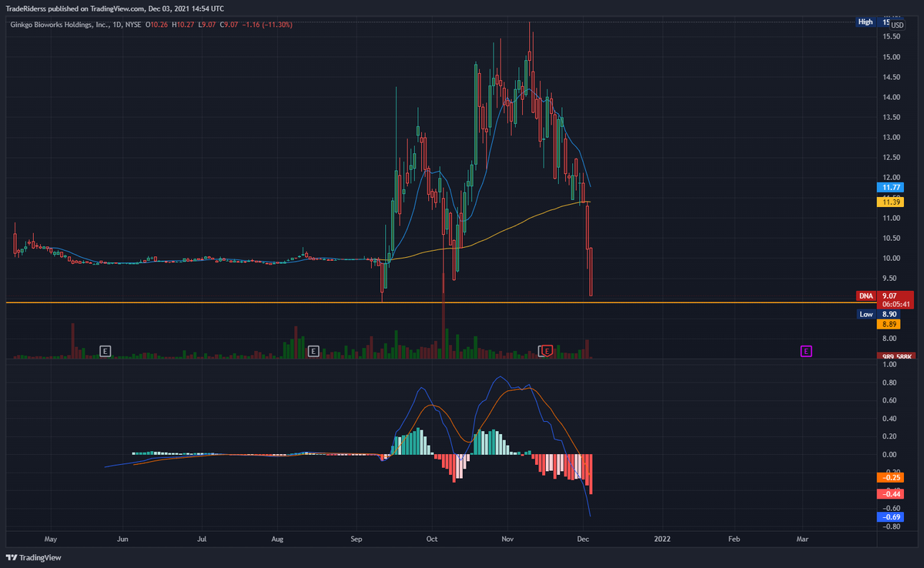Click the Sep label on time axis
The width and height of the screenshot is (924, 568).
pyautogui.click(x=357, y=540)
